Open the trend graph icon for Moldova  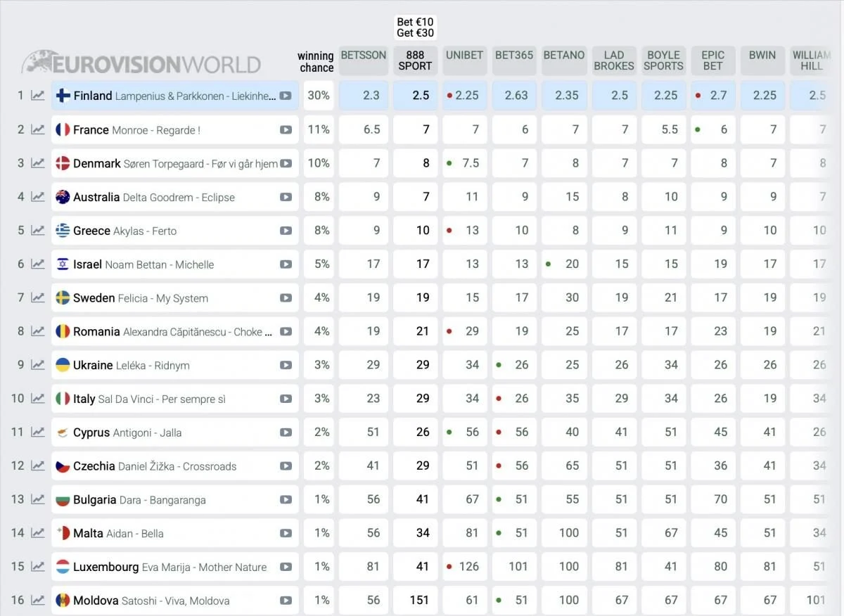tap(38, 601)
